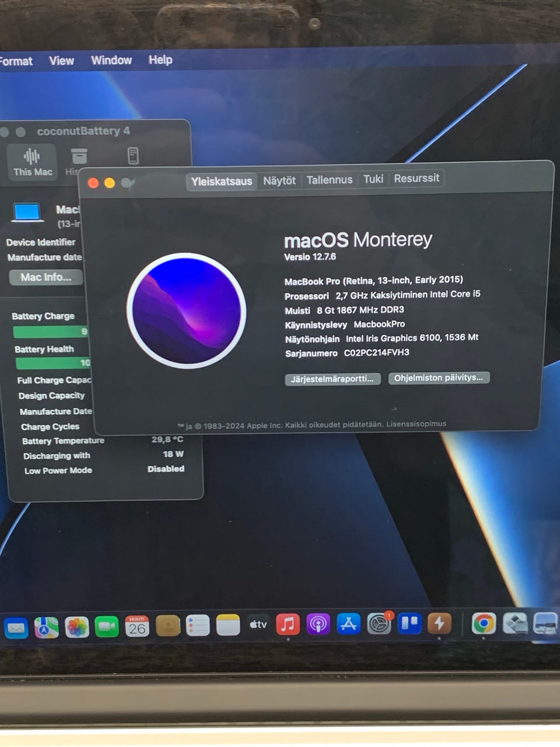Switch to the Yleiskatsaus tab
This screenshot has width=560, height=747.
(222, 181)
